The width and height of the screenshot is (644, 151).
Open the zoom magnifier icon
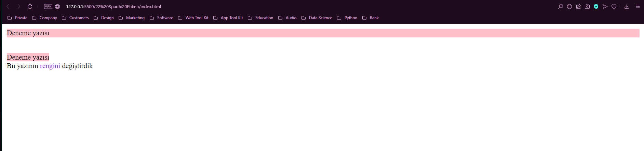561,7
